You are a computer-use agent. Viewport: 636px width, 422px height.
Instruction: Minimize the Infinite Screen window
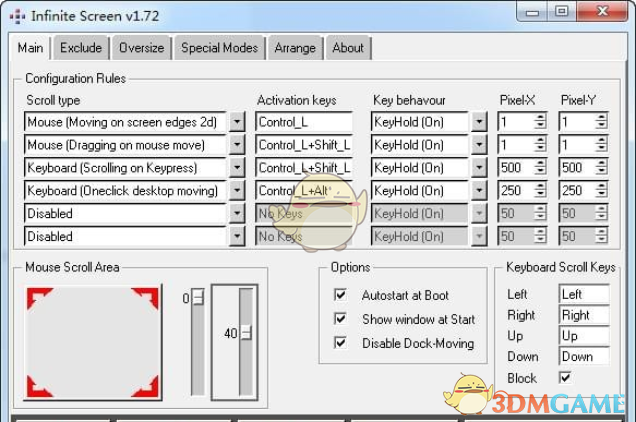[x=533, y=12]
